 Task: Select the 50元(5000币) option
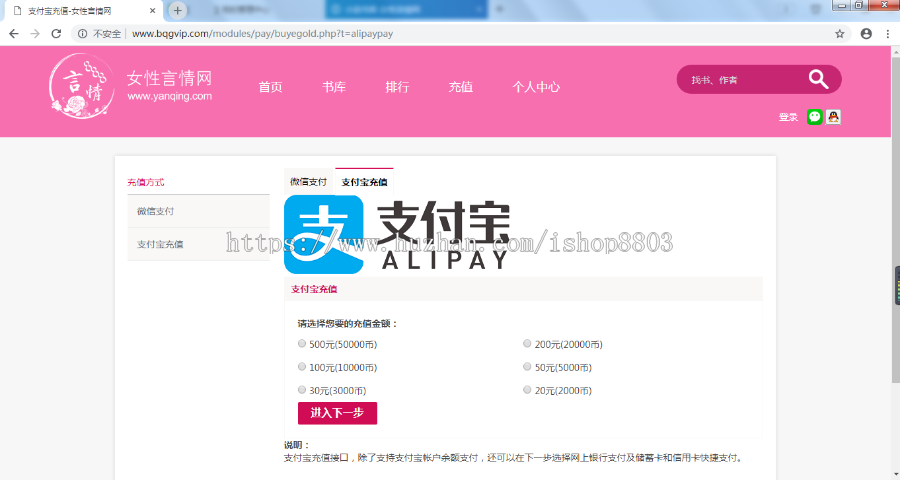(527, 367)
